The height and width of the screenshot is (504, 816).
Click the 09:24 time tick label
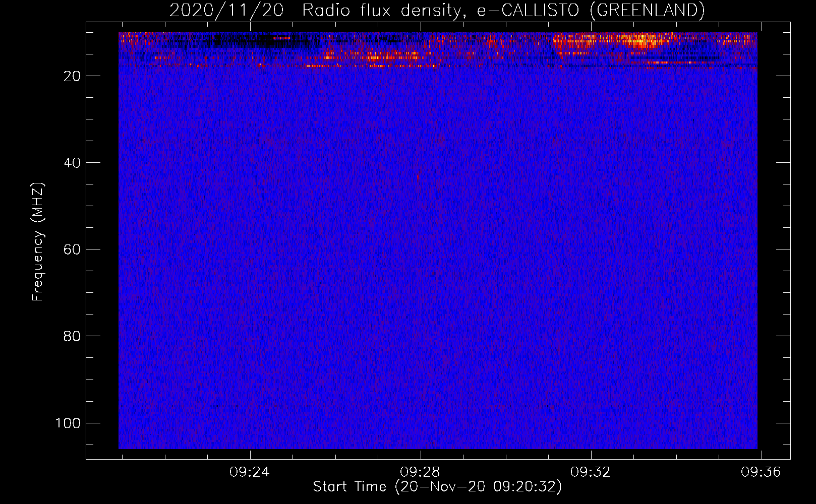[x=250, y=472]
